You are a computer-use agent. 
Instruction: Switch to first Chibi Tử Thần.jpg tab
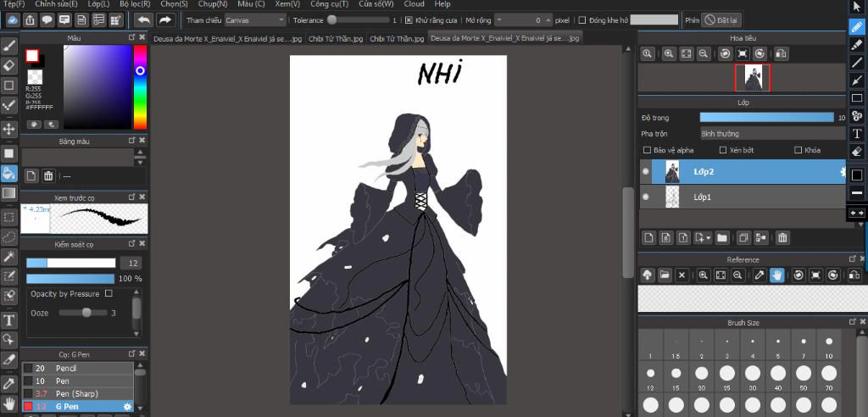point(335,38)
